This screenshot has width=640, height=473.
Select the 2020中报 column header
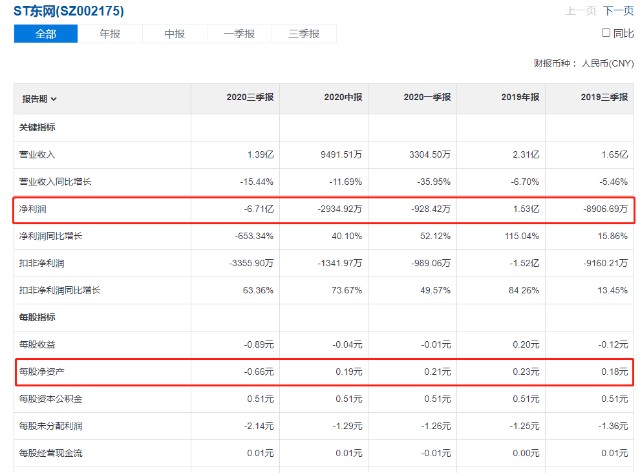pyautogui.click(x=343, y=97)
